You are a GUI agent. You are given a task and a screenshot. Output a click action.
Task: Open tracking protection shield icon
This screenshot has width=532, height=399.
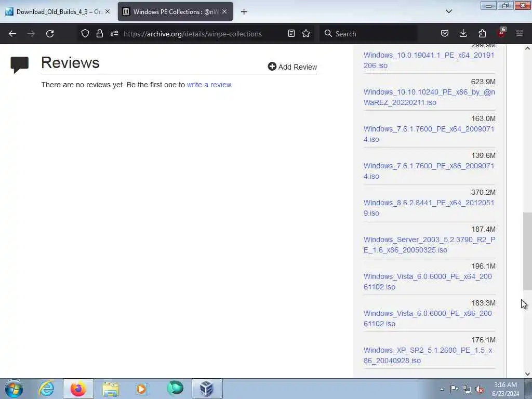click(85, 33)
